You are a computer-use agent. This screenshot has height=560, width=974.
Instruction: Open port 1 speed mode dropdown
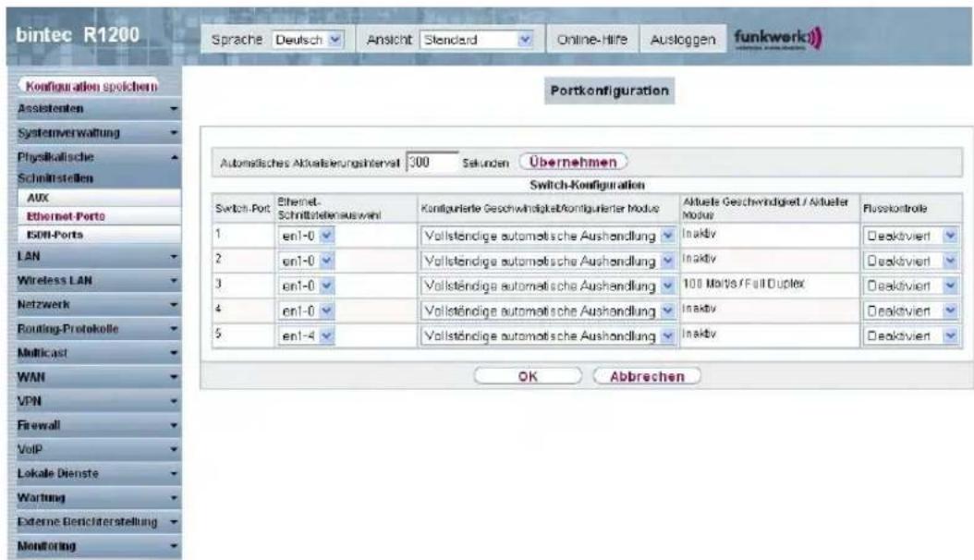tap(548, 236)
